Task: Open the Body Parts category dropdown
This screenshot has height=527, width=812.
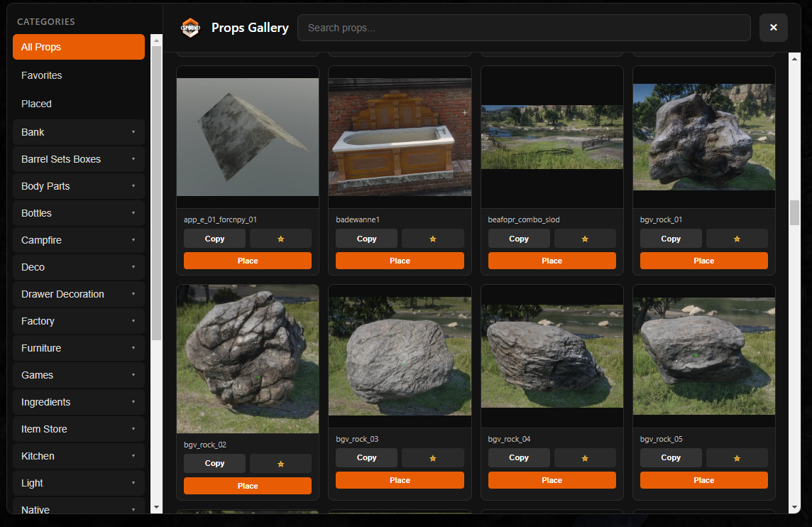Action: 79,186
